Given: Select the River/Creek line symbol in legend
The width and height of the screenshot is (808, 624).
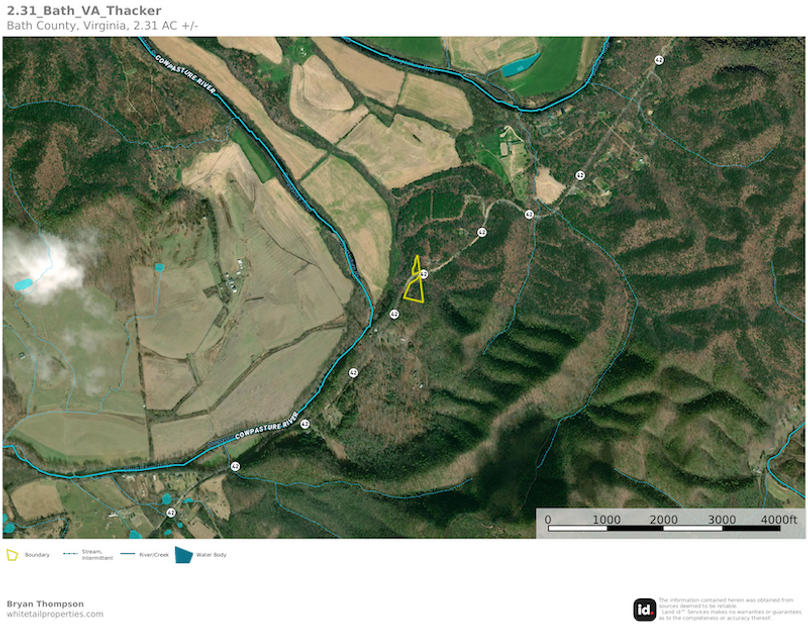Looking at the screenshot, I should click(129, 553).
